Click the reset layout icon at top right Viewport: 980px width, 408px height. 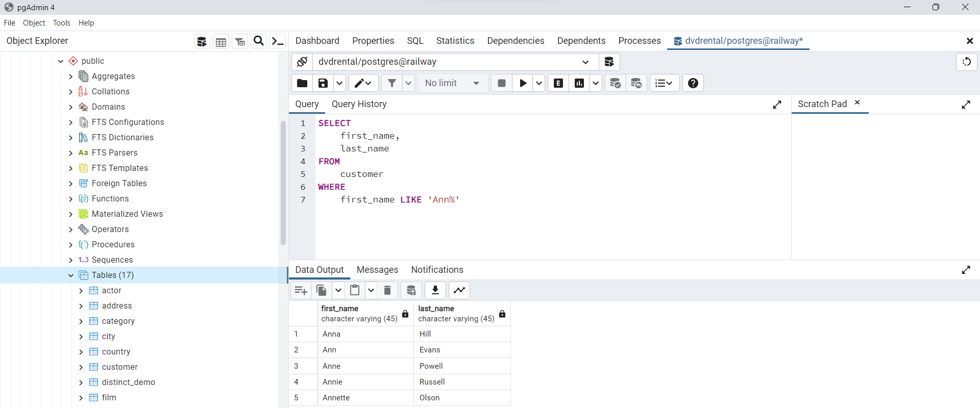point(967,62)
